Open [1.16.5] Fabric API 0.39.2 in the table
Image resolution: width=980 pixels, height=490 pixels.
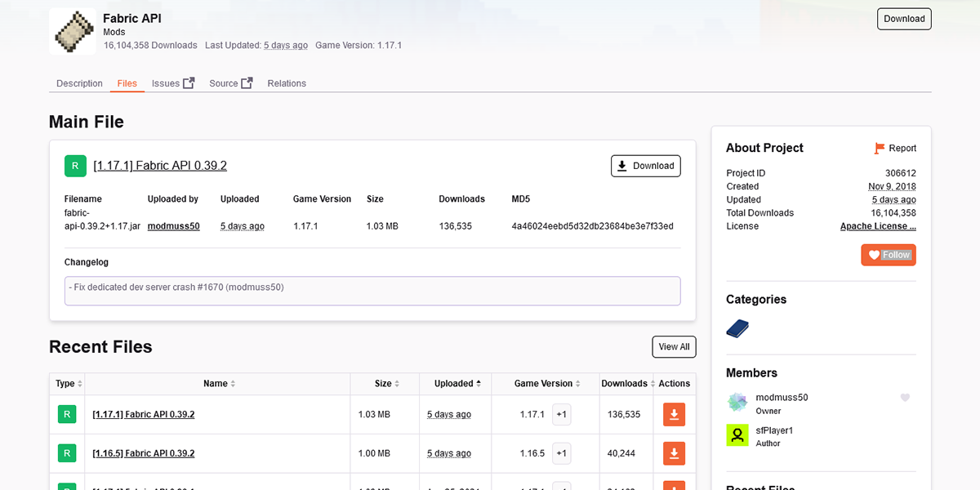tap(144, 453)
